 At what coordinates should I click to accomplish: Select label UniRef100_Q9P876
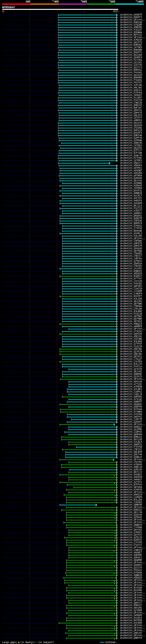click(x=131, y=244)
